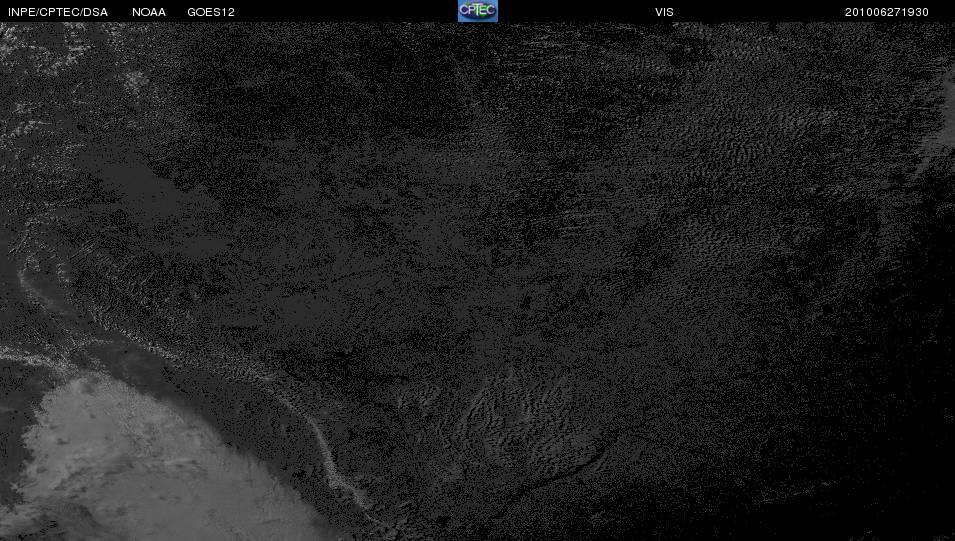Click the NOAA label in the header
This screenshot has width=955, height=541.
click(149, 12)
